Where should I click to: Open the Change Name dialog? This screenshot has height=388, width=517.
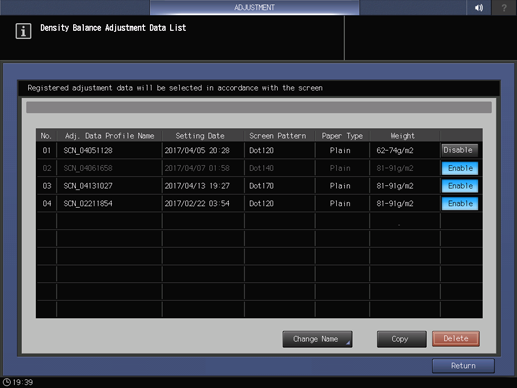(x=317, y=339)
